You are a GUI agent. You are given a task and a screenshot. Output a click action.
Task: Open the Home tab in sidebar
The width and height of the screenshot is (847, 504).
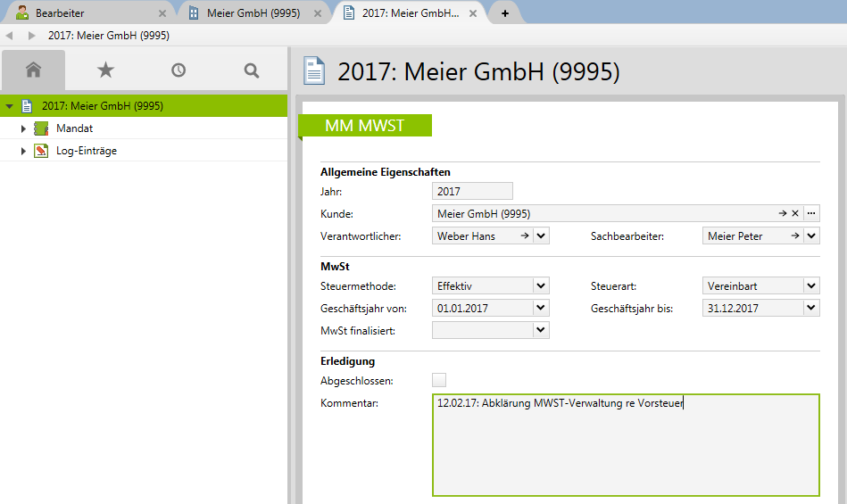coord(34,70)
